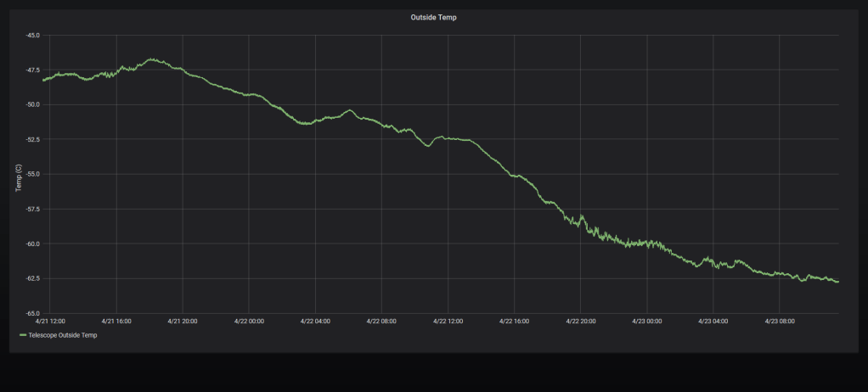Click the 4/22 00:00 x-axis label
The image size is (868, 392).
pyautogui.click(x=249, y=322)
